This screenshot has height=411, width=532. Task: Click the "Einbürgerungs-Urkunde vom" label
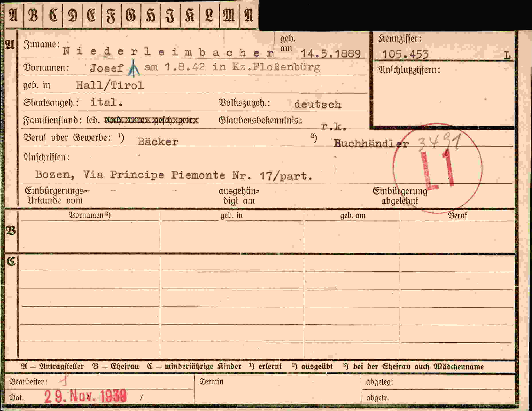57,196
